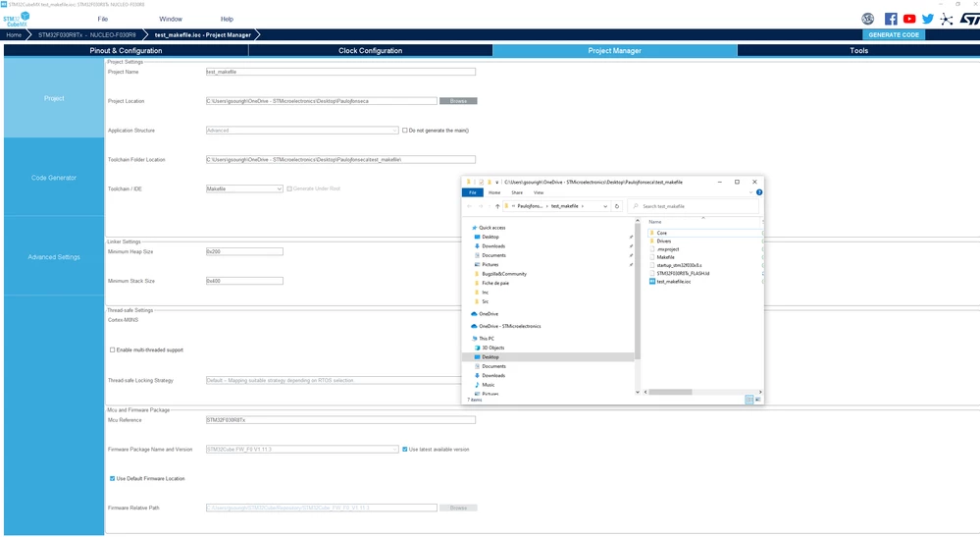Select the Makefile file
This screenshot has width=980, height=537.
665,257
